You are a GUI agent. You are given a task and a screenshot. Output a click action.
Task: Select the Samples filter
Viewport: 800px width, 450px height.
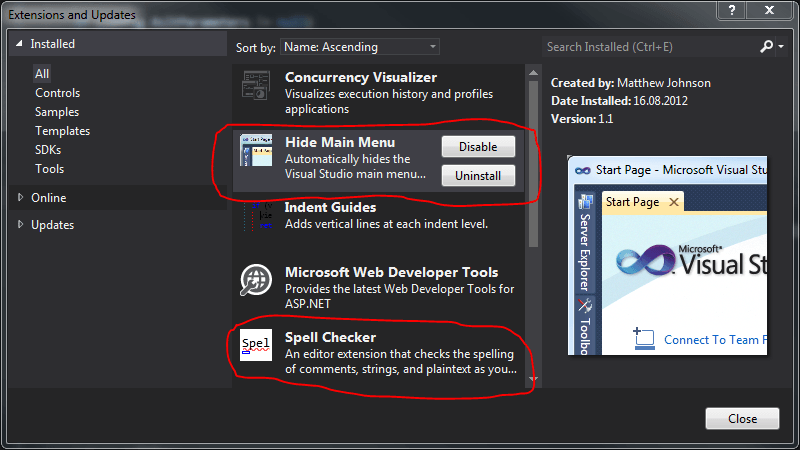[x=57, y=112]
